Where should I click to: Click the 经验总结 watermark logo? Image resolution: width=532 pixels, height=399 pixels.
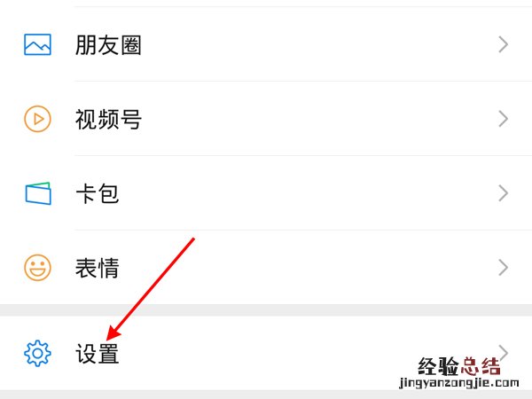[x=459, y=366]
